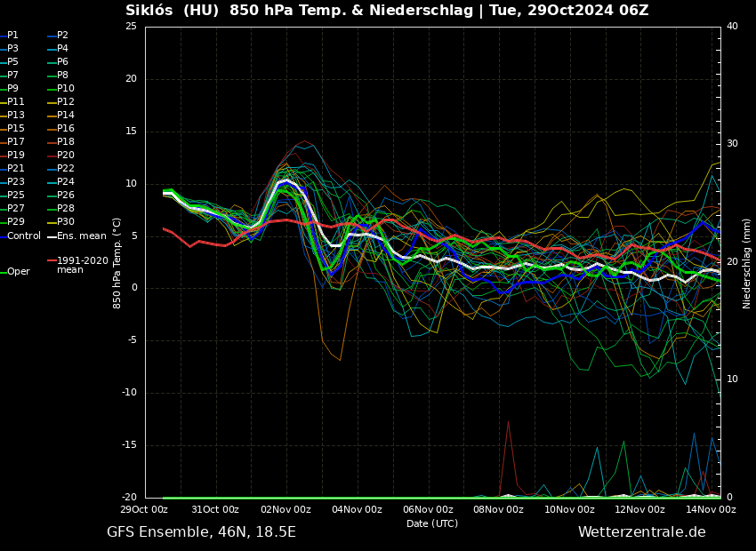
Task: Select the P22 legend entry
Action: coord(66,169)
